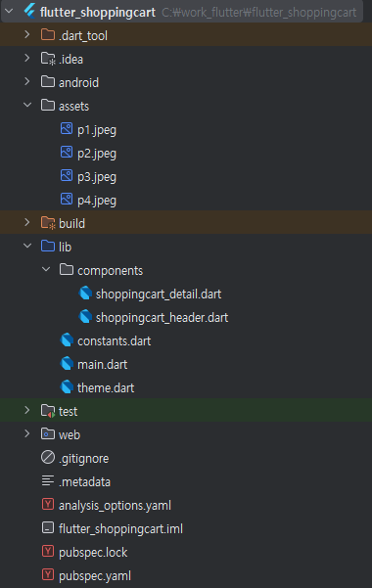Viewport: 372px width, 588px height.
Task: Select the p1.jpeg file name
Action: (97, 130)
